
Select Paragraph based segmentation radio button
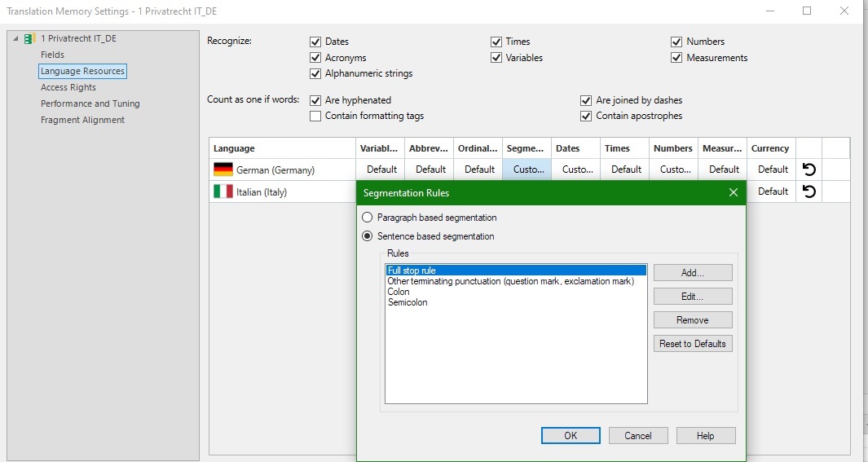(x=367, y=218)
